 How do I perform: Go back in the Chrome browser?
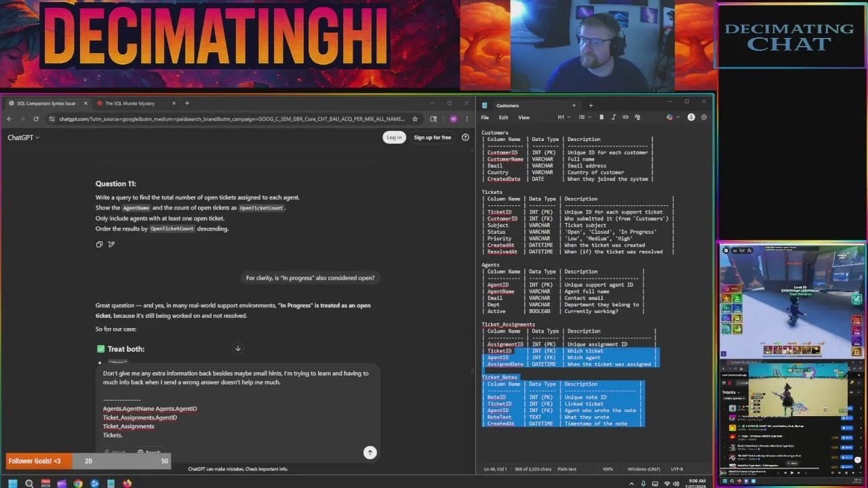[x=9, y=119]
